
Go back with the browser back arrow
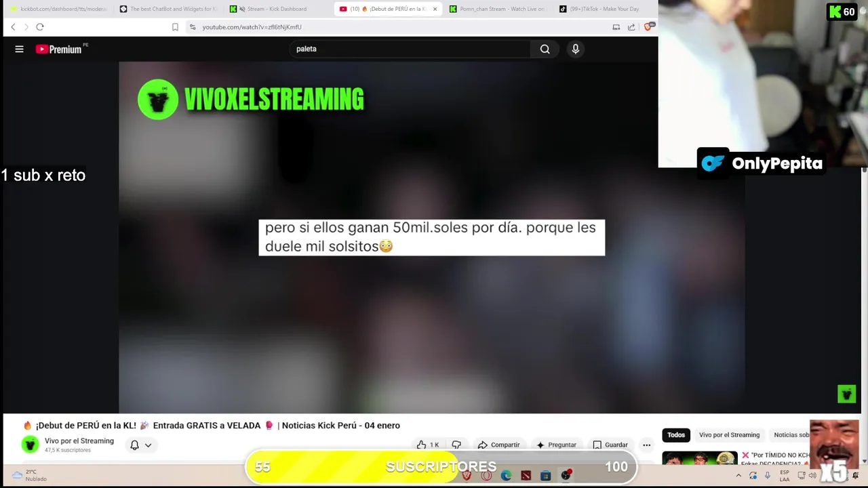[13, 27]
